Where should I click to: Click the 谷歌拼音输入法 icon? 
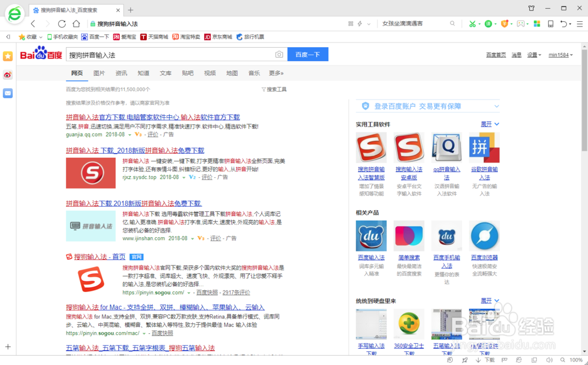pos(485,148)
